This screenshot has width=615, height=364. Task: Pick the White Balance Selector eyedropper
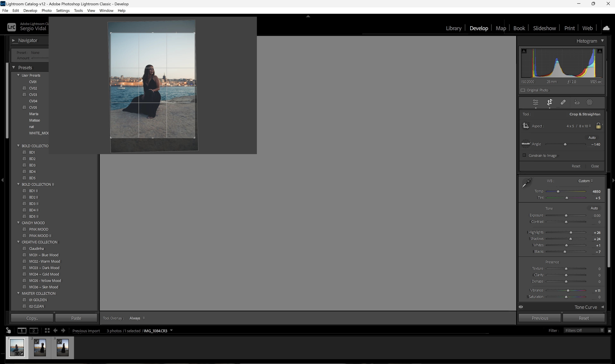[527, 183]
